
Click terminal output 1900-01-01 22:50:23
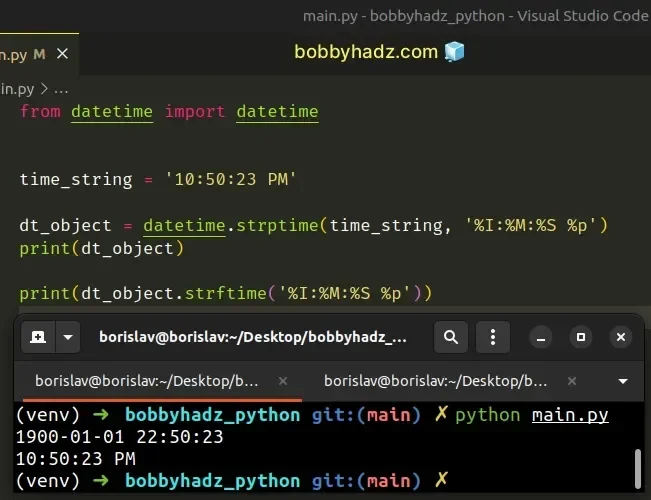pos(120,437)
